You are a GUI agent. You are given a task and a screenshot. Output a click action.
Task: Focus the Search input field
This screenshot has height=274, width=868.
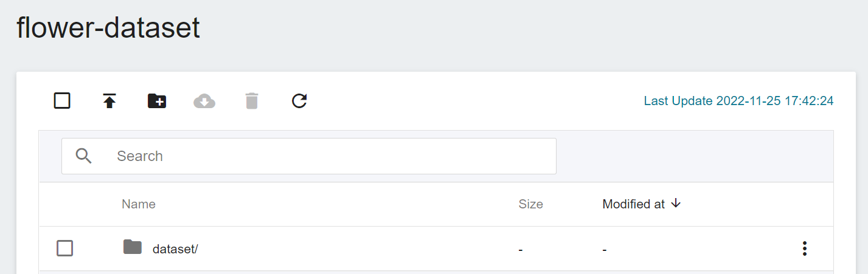click(309, 156)
